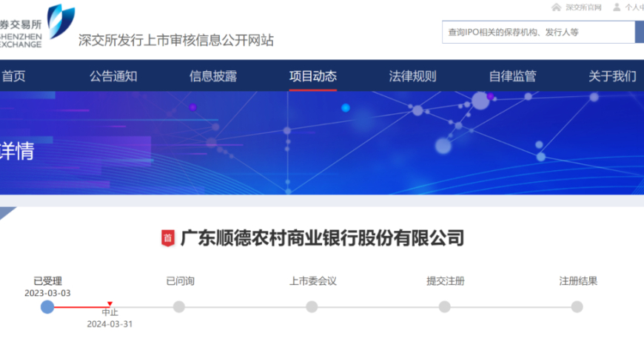Go to the 首页 menu item

(13, 76)
